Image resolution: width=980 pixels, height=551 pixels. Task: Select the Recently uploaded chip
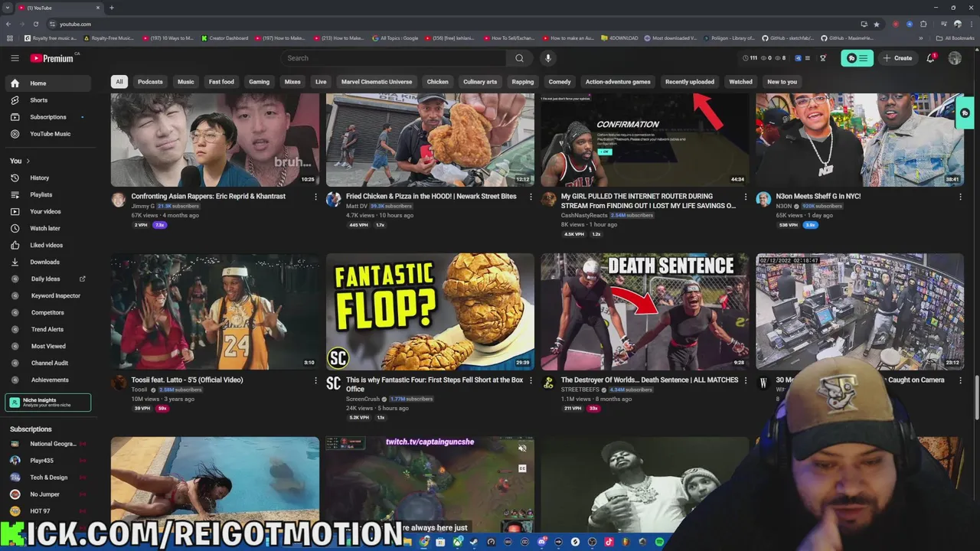pos(689,82)
